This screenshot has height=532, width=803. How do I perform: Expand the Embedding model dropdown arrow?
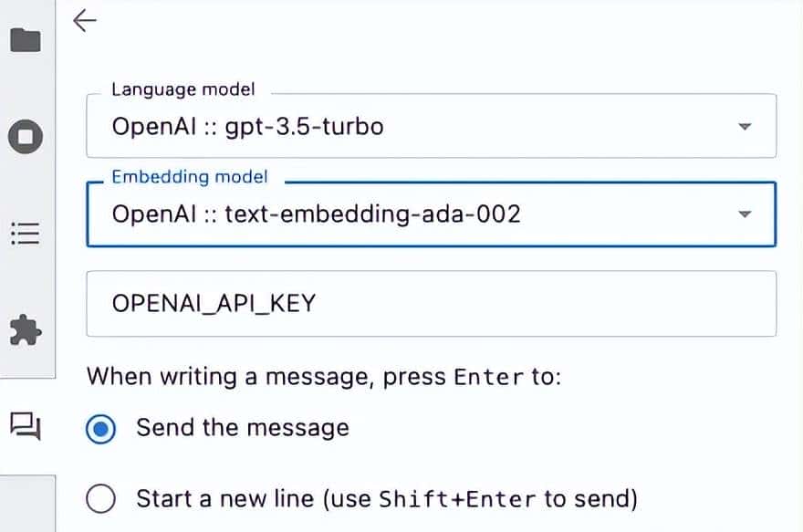pyautogui.click(x=745, y=214)
